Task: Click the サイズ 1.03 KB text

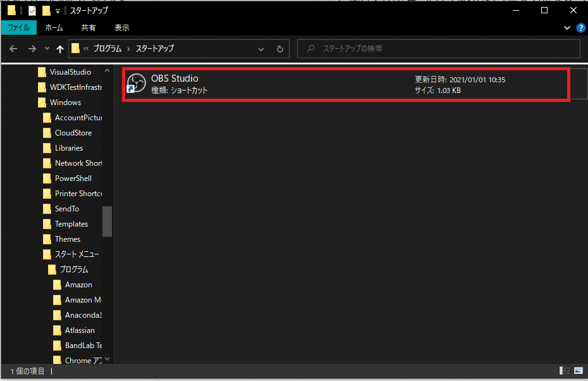Action: tap(438, 91)
